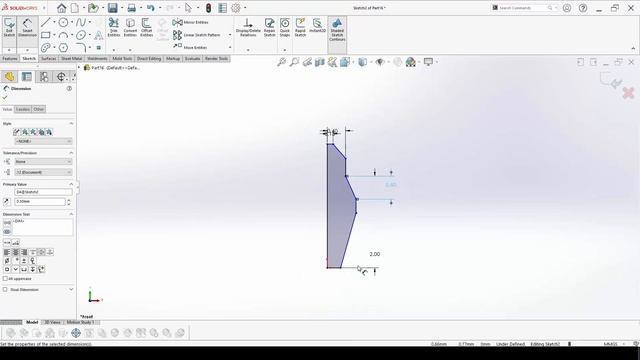Select the Straight Slot tool
640x360 pixels.
point(46,48)
